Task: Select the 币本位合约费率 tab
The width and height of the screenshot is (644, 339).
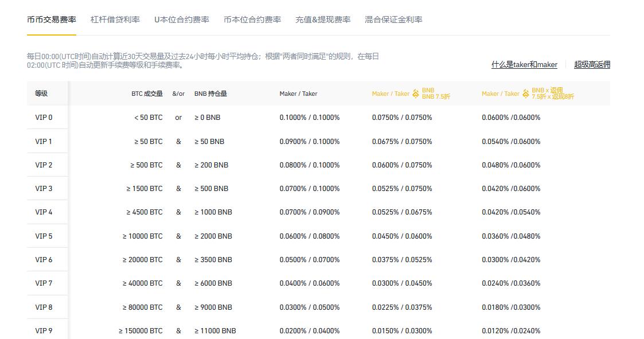Action: coord(252,20)
